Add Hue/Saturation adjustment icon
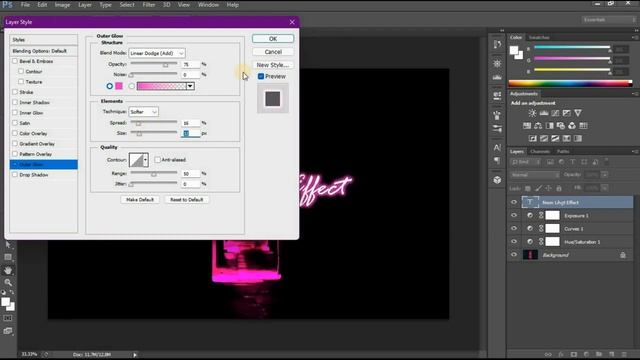Screen dimensions: 640x360 point(527,126)
